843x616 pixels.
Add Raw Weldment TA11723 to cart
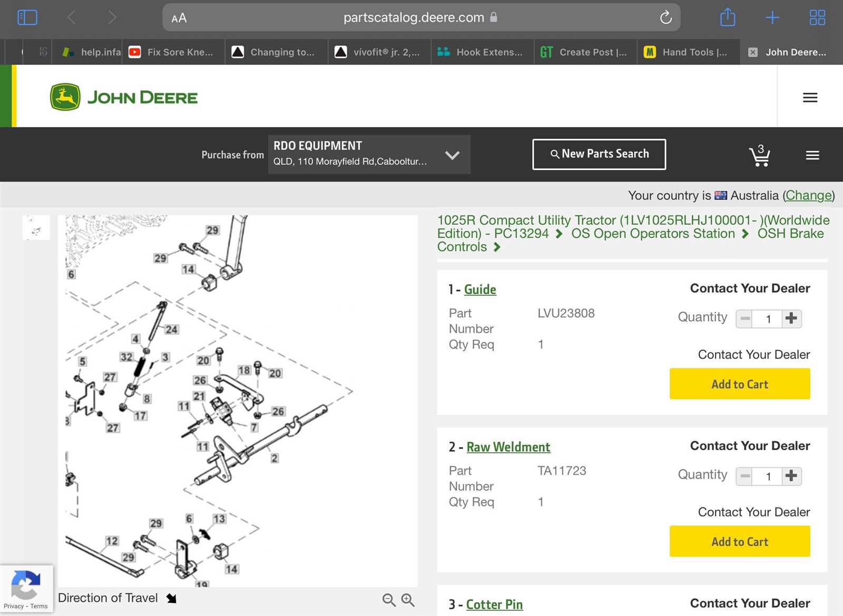pos(740,541)
